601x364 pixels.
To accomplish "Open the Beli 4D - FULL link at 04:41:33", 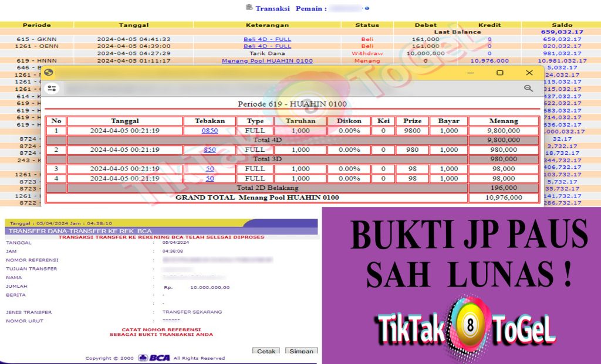I will click(x=267, y=39).
